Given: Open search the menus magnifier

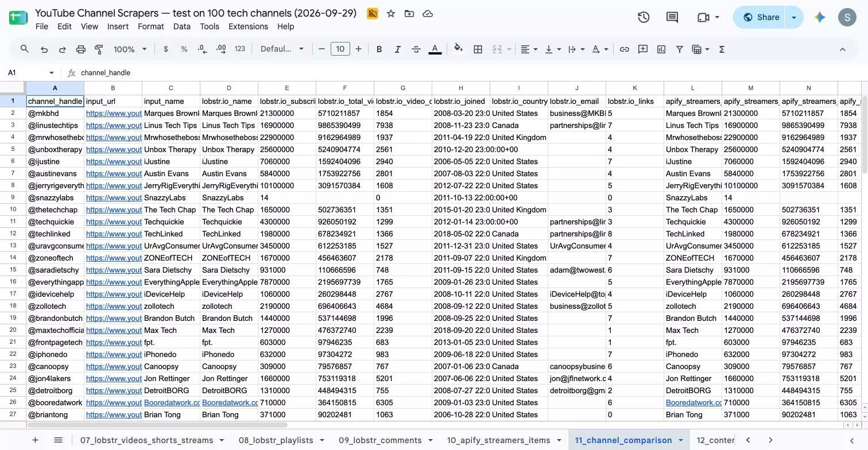Looking at the screenshot, I should 25,49.
